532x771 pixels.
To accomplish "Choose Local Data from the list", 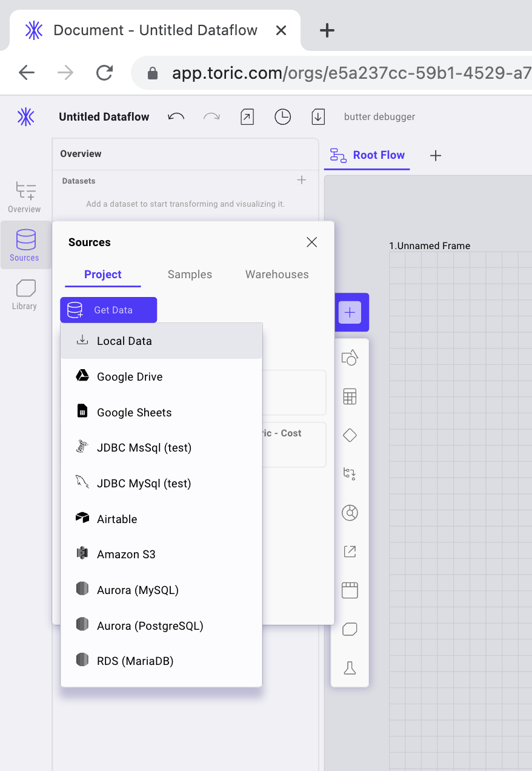I will coord(161,341).
